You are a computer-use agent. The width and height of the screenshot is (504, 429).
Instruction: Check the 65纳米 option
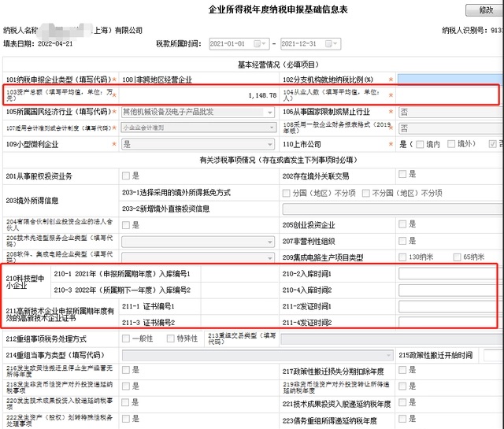[457, 257]
